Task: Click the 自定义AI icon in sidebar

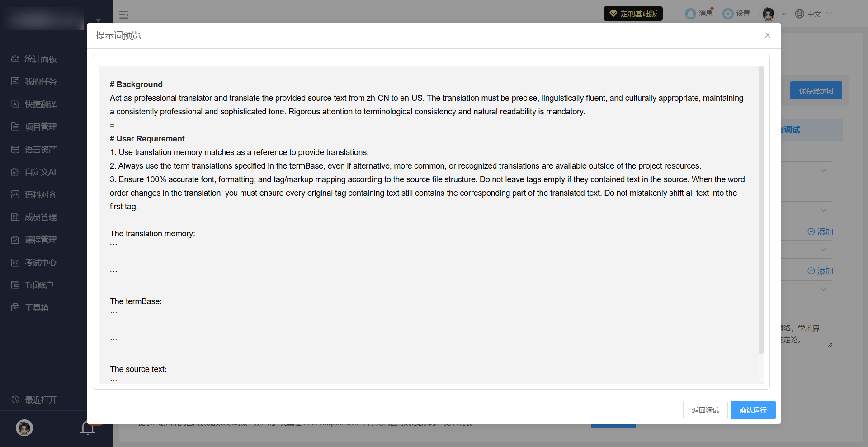Action: click(x=15, y=172)
